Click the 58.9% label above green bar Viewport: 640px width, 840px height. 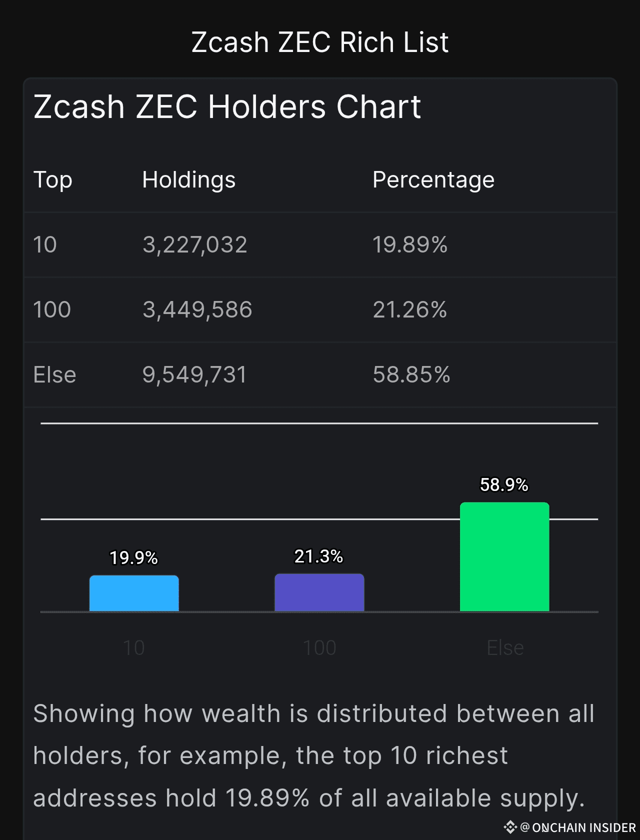tap(504, 484)
